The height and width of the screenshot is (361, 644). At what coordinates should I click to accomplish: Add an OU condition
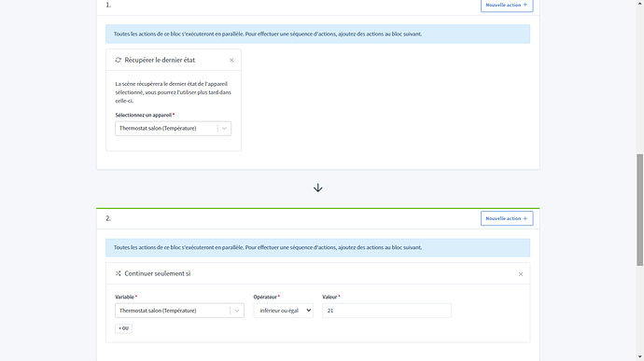point(123,328)
